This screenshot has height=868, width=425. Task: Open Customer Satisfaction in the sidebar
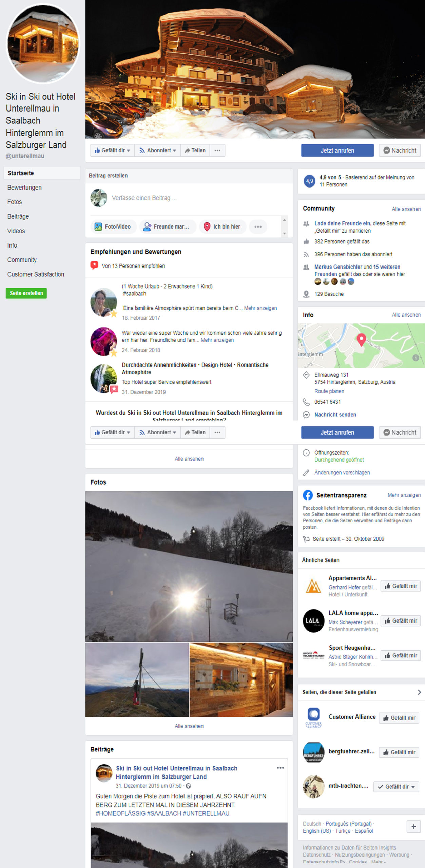[x=36, y=274]
